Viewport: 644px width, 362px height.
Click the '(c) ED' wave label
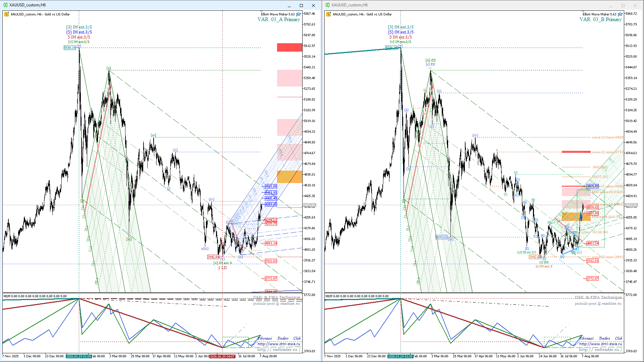(x=430, y=64)
